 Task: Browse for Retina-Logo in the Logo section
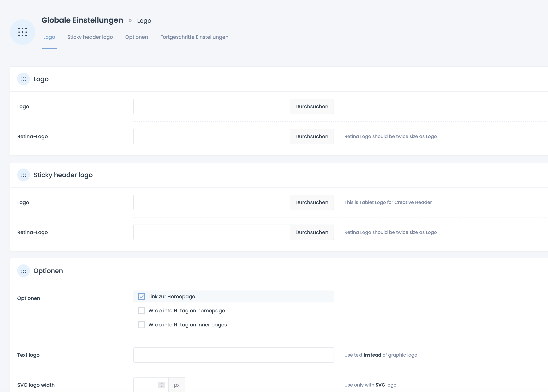pyautogui.click(x=312, y=136)
